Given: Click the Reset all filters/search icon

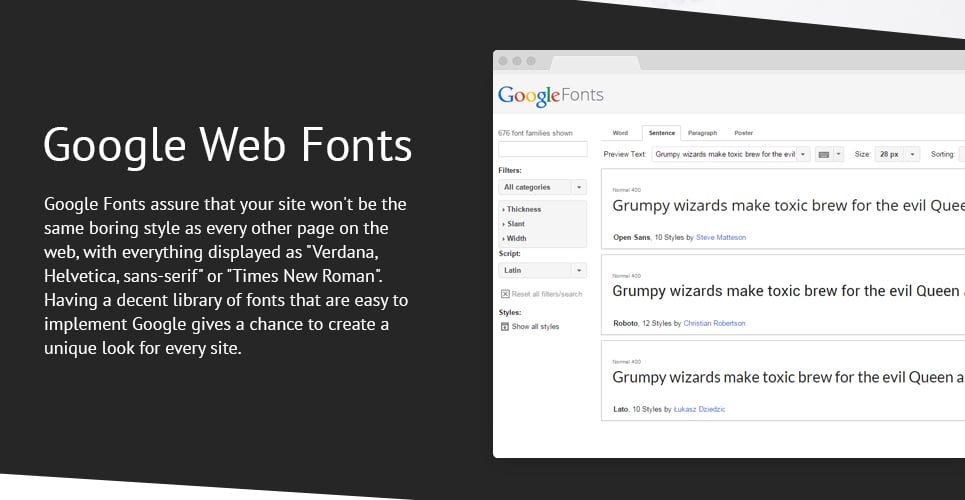Looking at the screenshot, I should (505, 294).
